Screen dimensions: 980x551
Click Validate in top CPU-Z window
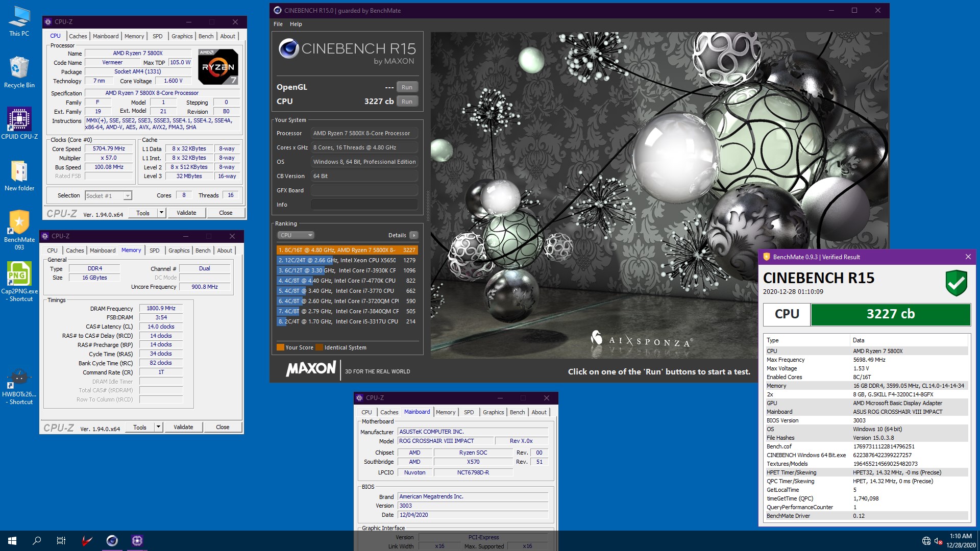tap(186, 213)
